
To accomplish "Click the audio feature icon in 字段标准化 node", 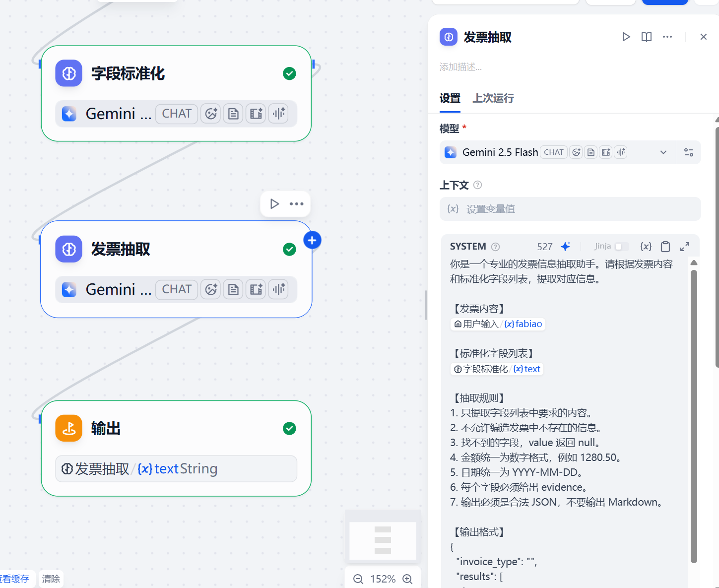I will (x=279, y=114).
